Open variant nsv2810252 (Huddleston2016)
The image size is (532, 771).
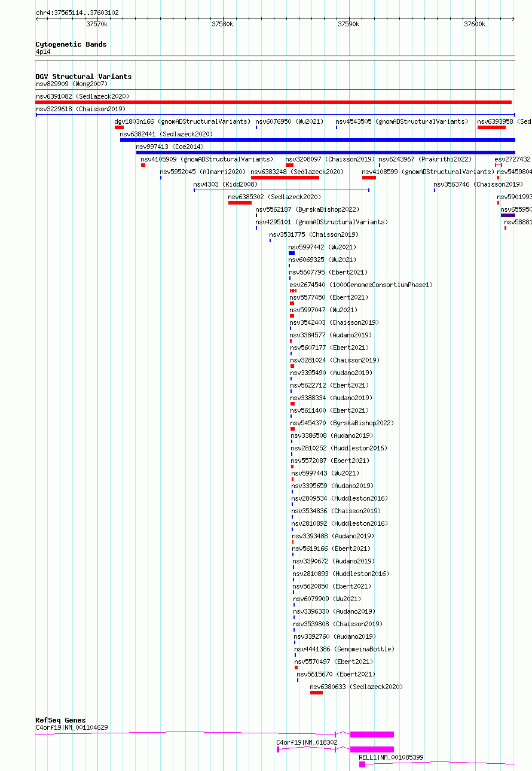340,448
